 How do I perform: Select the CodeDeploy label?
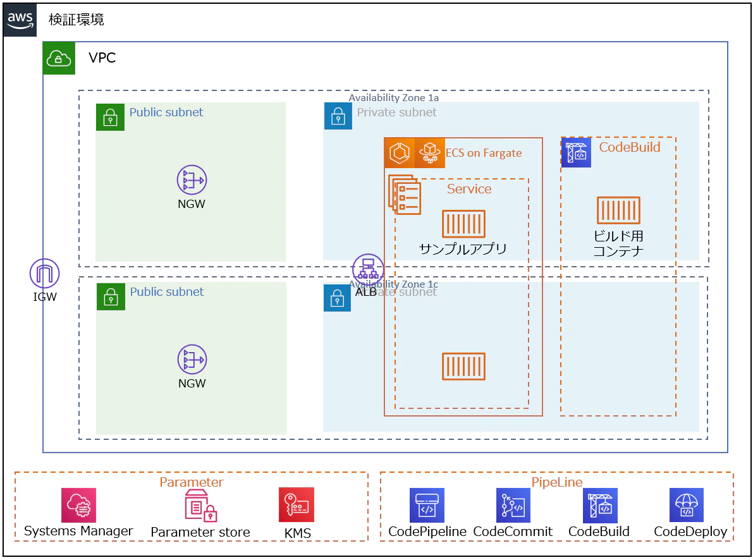coord(690,532)
